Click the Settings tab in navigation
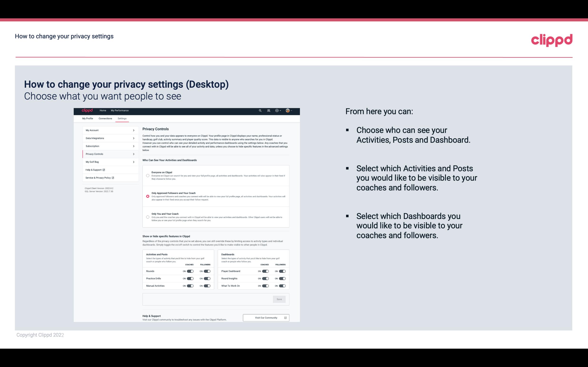This screenshot has width=588, height=367. click(x=122, y=119)
